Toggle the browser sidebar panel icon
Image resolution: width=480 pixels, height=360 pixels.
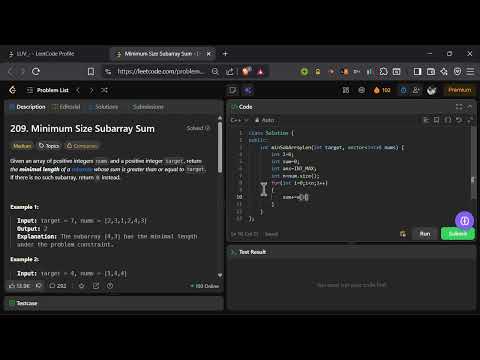coord(417,71)
